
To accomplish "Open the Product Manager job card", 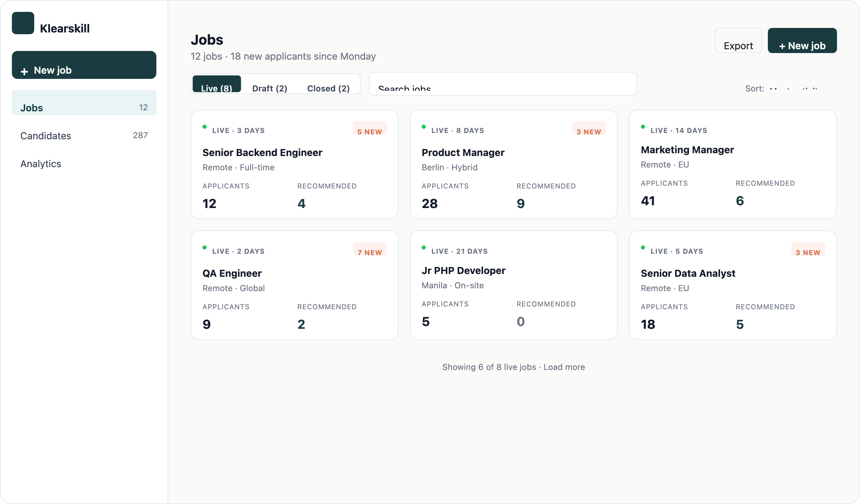I will pos(514,164).
